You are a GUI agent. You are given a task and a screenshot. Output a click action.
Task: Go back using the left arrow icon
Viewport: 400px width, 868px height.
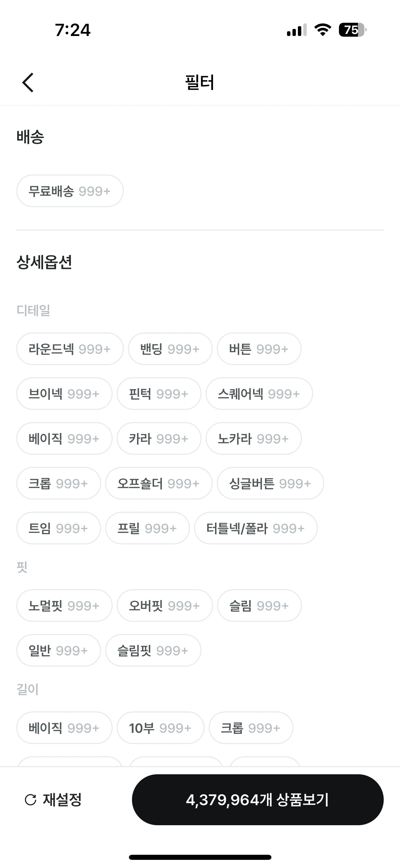tap(28, 83)
